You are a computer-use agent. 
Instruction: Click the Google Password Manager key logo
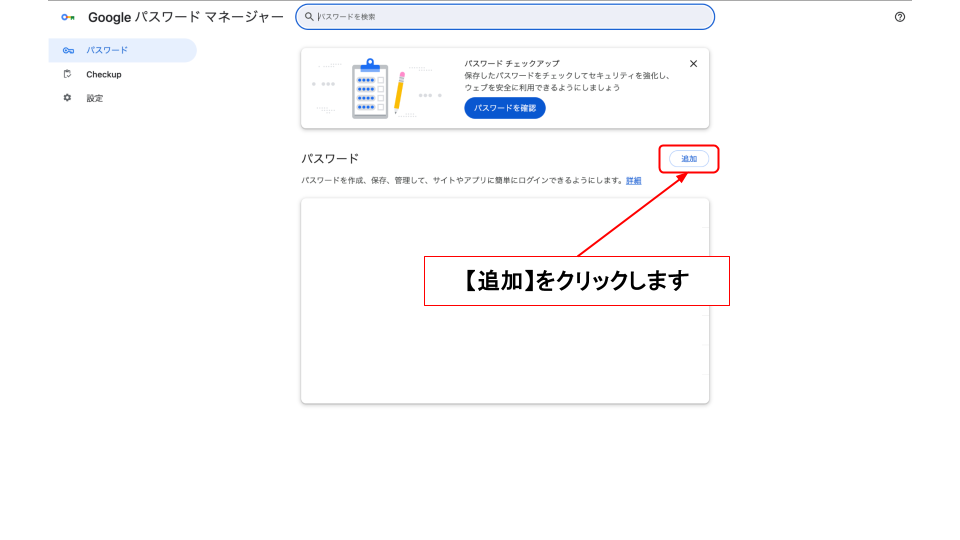point(68,18)
